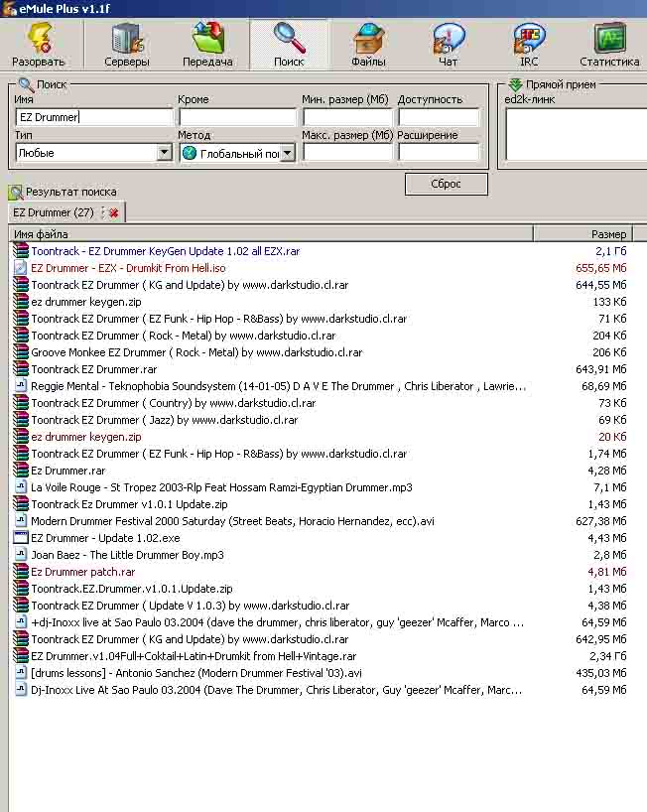Select Groove Monkee EZ Drummer ( Rock - Metal) row
Screen dimensions: 647x812
196,352
